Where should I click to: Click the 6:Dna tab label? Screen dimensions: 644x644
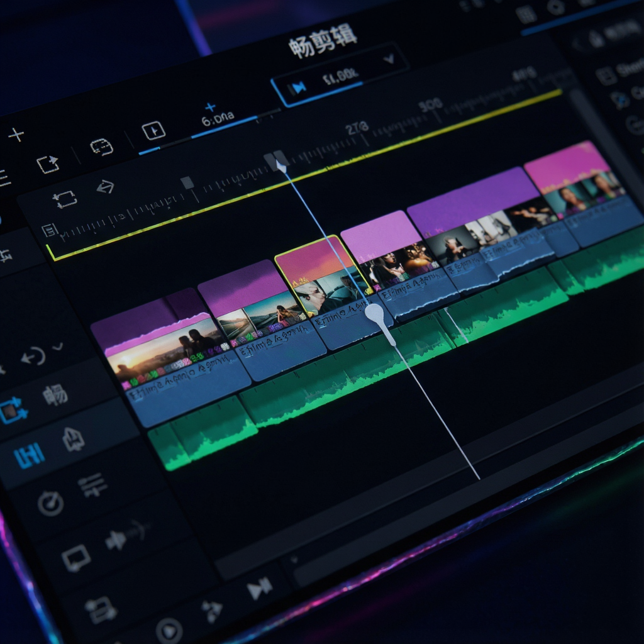218,118
